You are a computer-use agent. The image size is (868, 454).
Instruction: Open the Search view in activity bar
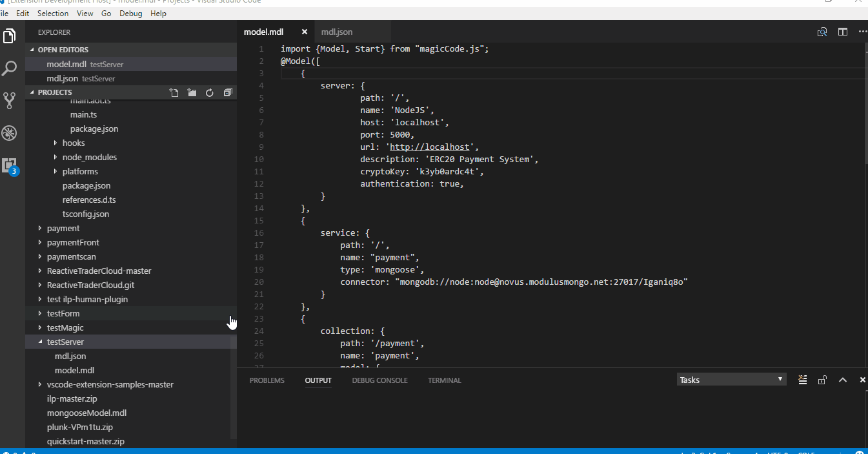pos(10,68)
